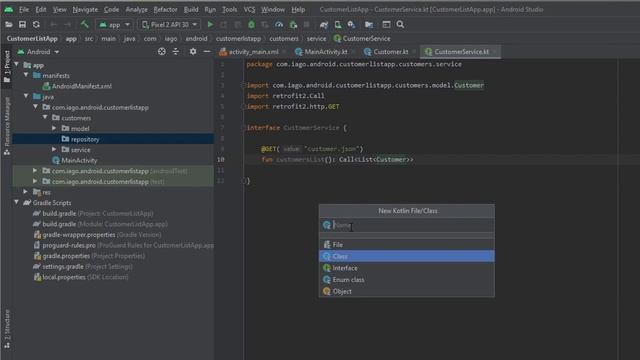Open the Refactor menu
Screen dimensions: 640x360
click(165, 9)
